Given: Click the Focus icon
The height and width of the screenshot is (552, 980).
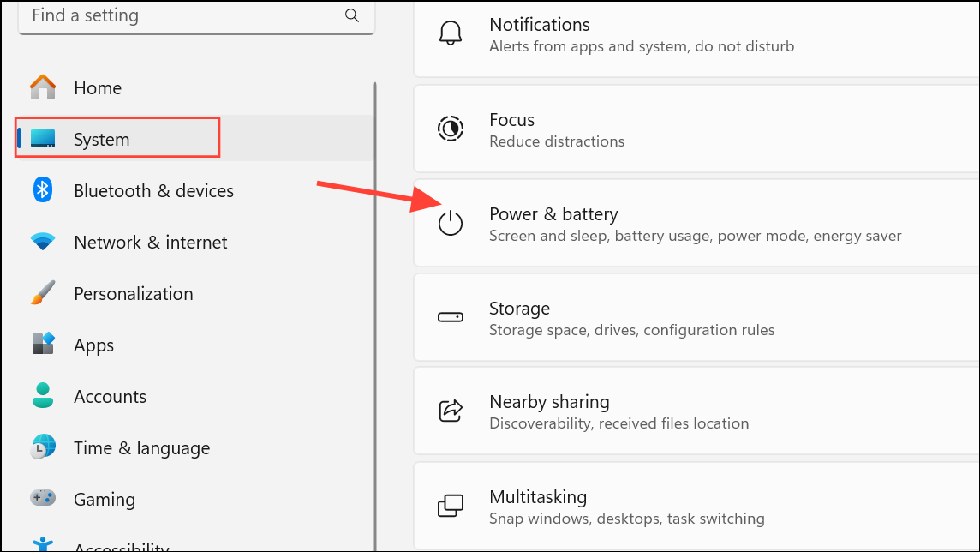Looking at the screenshot, I should click(x=451, y=129).
